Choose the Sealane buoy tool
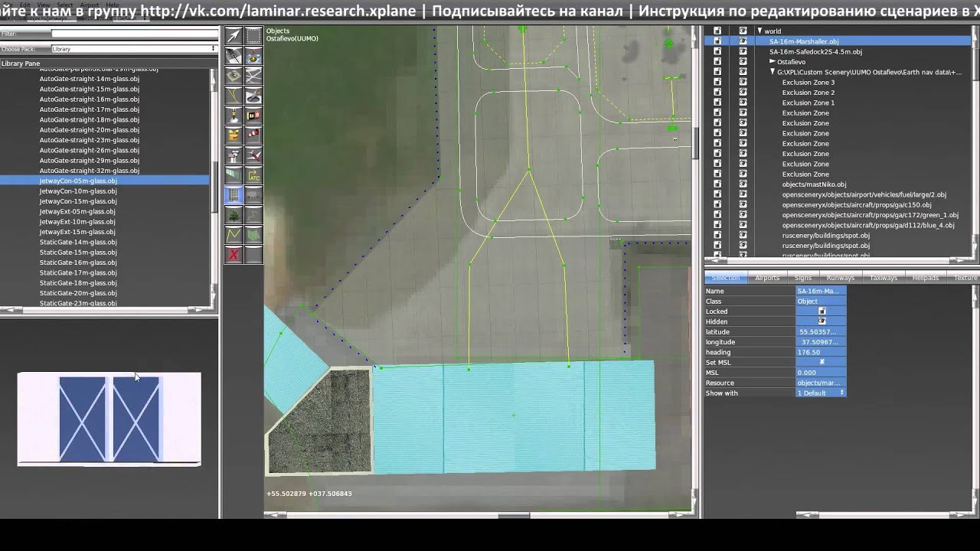Viewport: 980px width, 551px height. click(253, 56)
